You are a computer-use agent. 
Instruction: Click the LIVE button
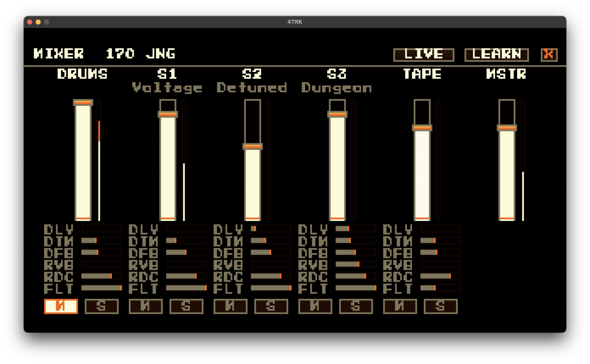pos(423,55)
